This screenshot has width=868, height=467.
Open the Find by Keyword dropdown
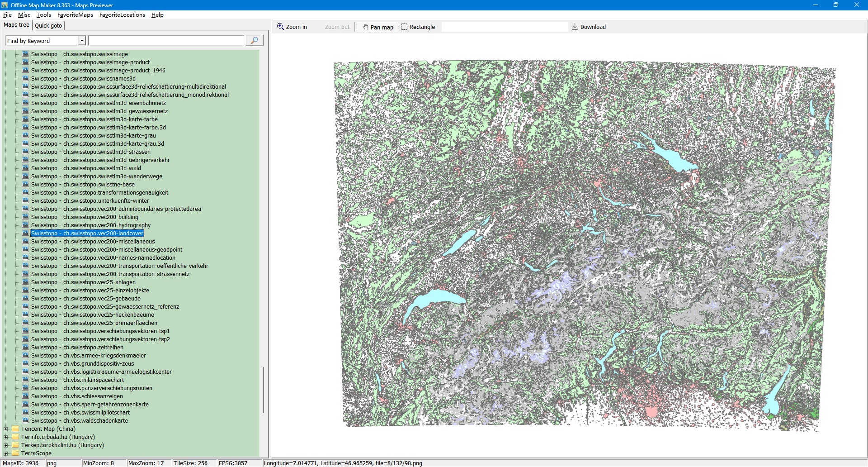[82, 41]
